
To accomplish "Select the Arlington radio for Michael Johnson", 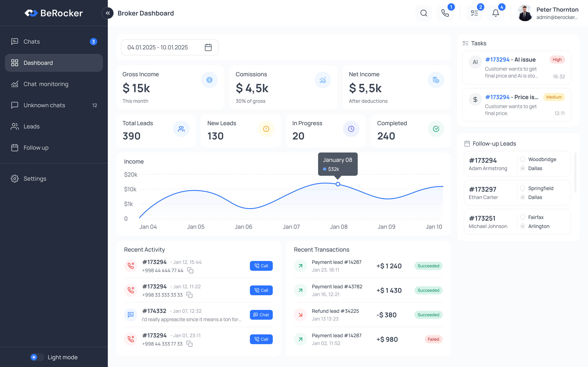I will (523, 226).
